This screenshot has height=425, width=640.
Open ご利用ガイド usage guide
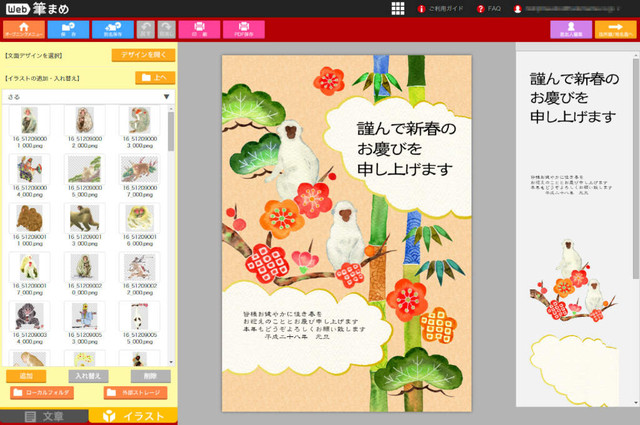pos(441,9)
